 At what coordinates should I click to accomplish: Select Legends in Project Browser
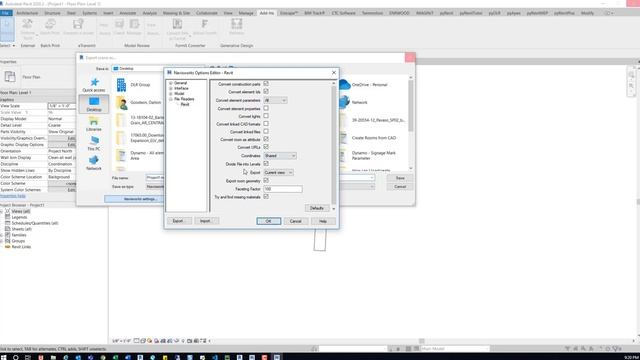pyautogui.click(x=19, y=217)
